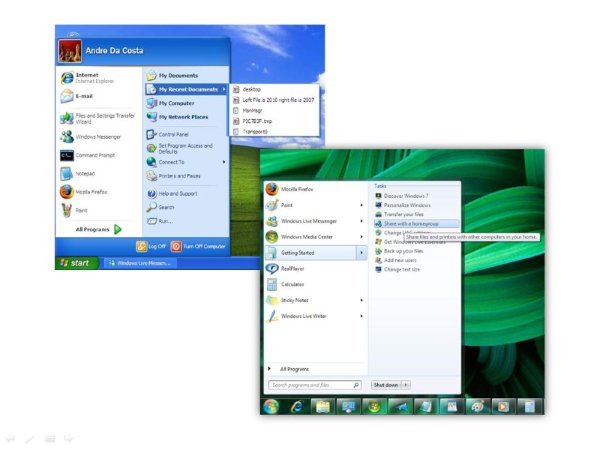
Task: Open Calculator from Windows 7 menu
Action: 285,284
